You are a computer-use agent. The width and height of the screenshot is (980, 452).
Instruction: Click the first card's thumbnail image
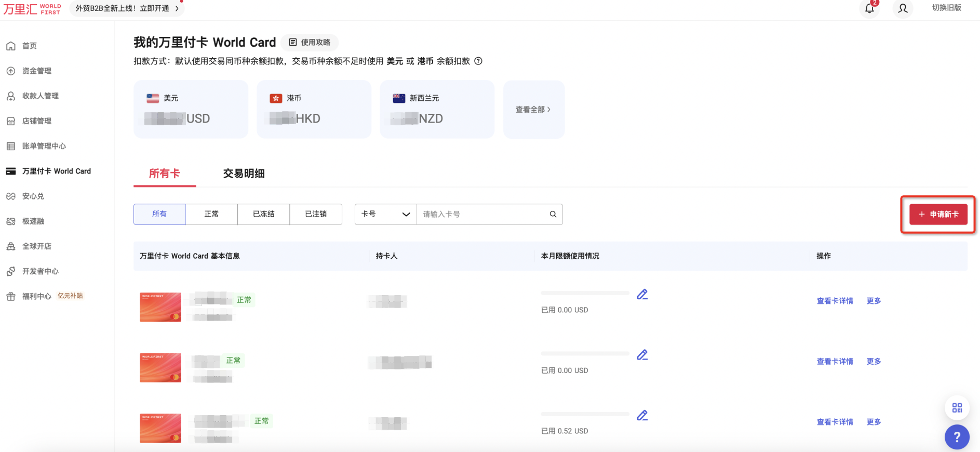pyautogui.click(x=160, y=307)
